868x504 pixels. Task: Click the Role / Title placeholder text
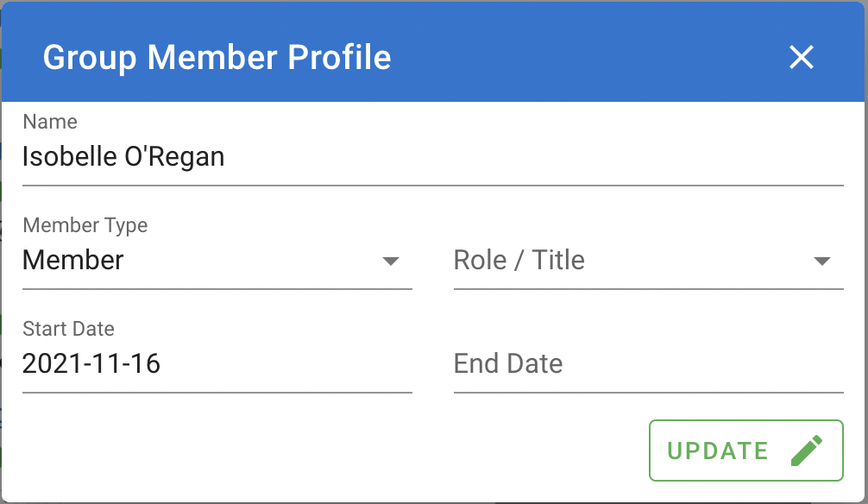[x=519, y=260]
